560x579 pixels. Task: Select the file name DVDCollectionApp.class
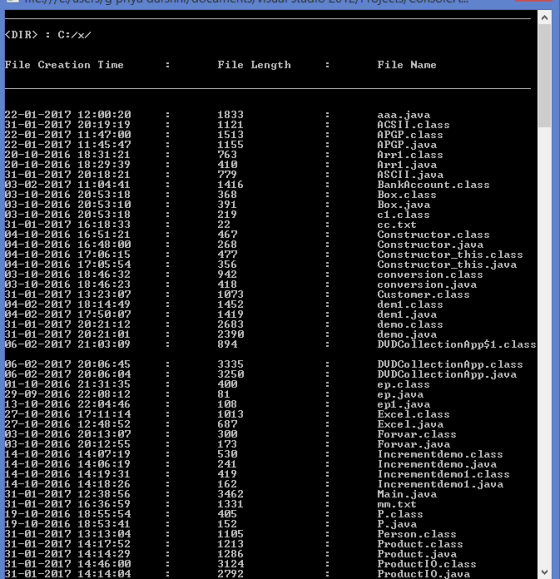coord(450,364)
